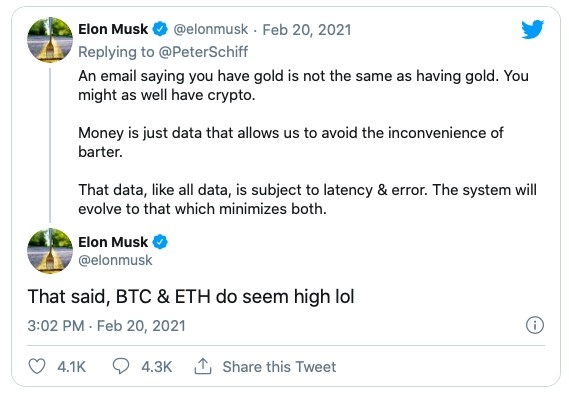Click the @elonmusk handle under lower name
This screenshot has height=393, width=569.
pyautogui.click(x=115, y=260)
